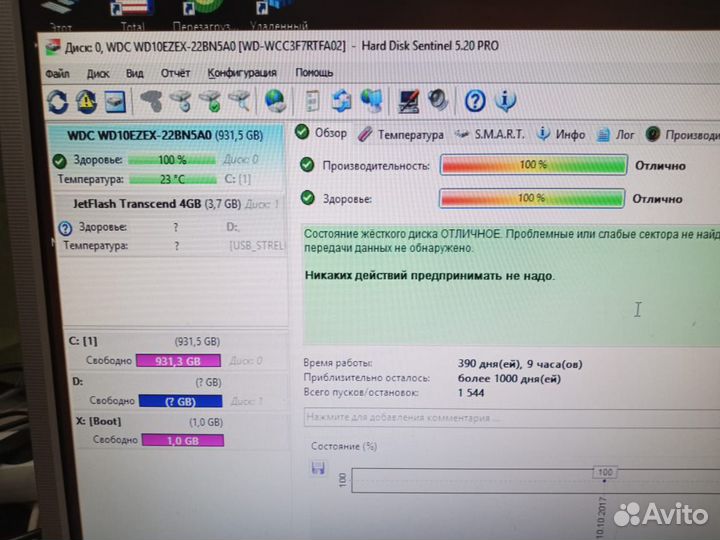720x540 pixels.
Task: Open the Отчёт menu
Action: pos(175,73)
